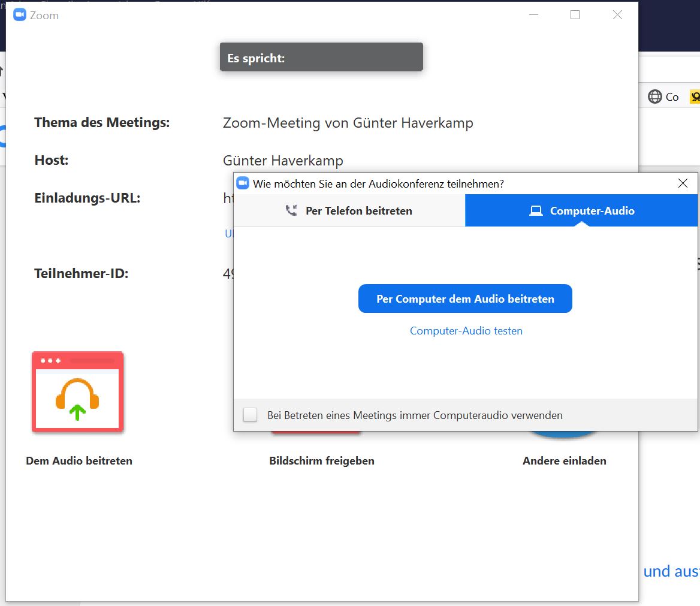
Task: Click host name Günter Haverkamp
Action: point(283,160)
